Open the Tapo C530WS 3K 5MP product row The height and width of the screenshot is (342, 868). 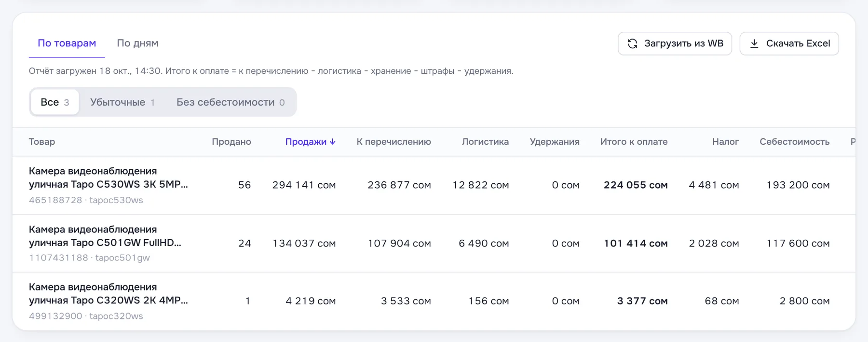tap(434, 185)
